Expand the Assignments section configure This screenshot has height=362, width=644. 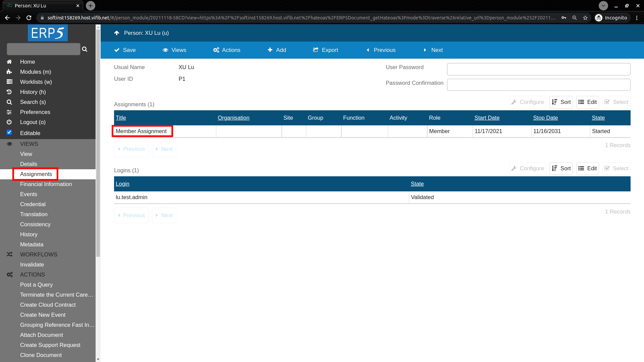[x=528, y=102]
